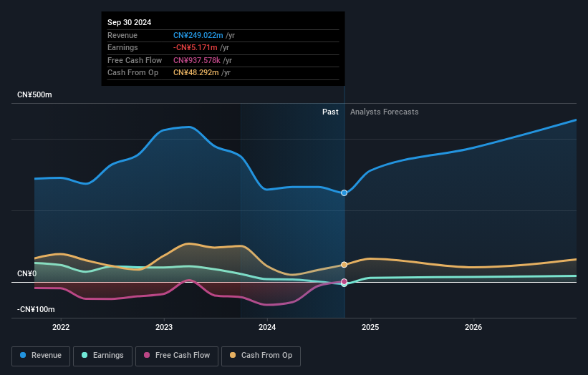
Task: Click the CN¥48.292m cash from op value
Action: tap(196, 73)
